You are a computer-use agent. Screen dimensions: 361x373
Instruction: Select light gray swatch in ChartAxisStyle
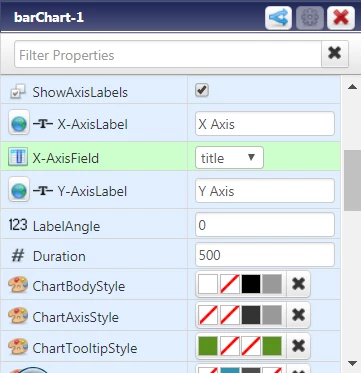pyautogui.click(x=272, y=315)
